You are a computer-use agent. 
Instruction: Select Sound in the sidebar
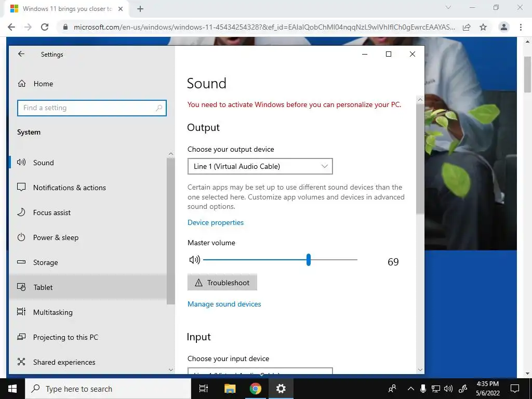point(88,163)
